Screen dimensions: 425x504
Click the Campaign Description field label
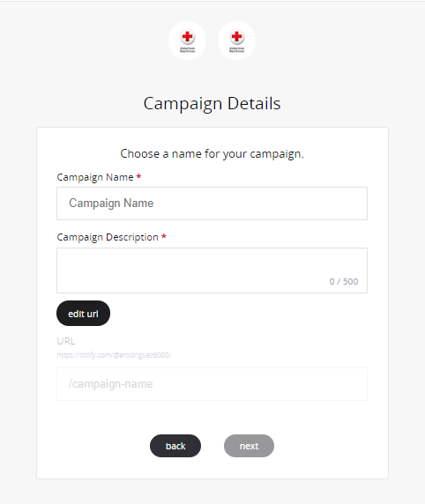click(108, 237)
